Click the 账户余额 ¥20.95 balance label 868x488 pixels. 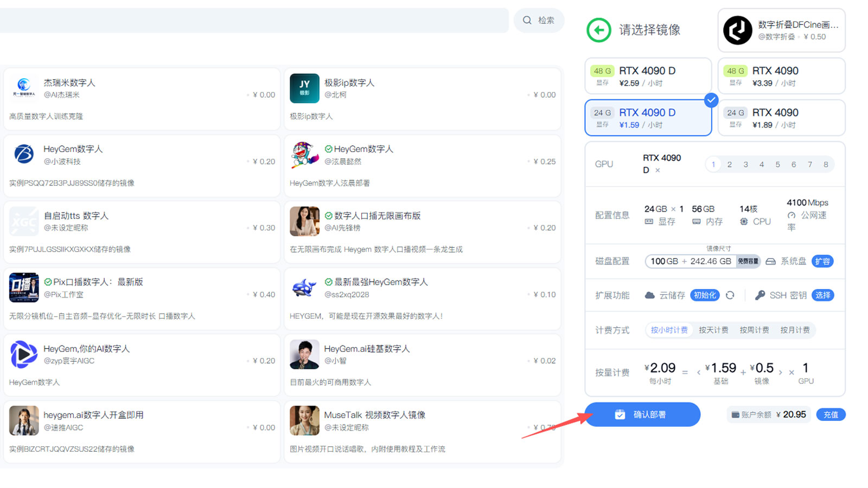click(x=769, y=415)
